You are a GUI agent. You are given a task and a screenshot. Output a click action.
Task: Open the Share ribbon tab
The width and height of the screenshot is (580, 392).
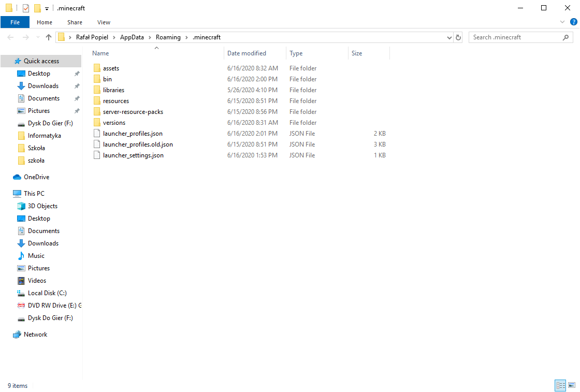75,22
